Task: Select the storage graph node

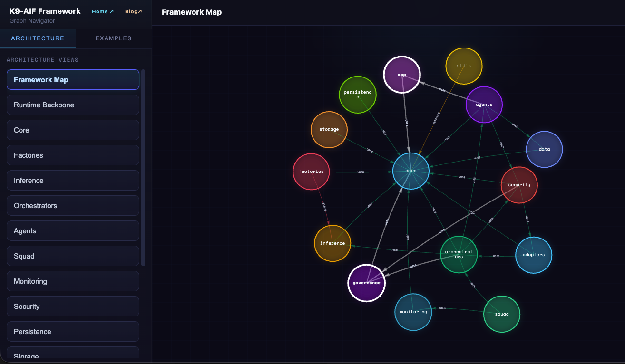Action: point(329,129)
